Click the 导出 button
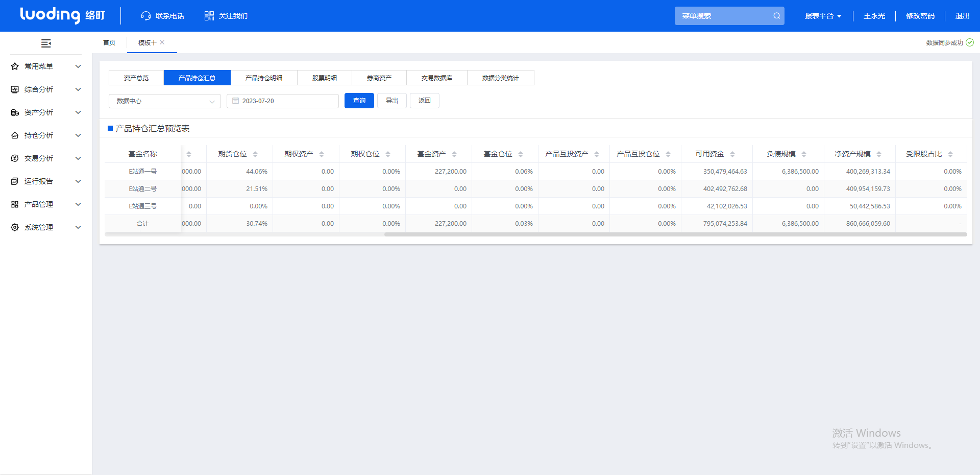 coord(392,101)
